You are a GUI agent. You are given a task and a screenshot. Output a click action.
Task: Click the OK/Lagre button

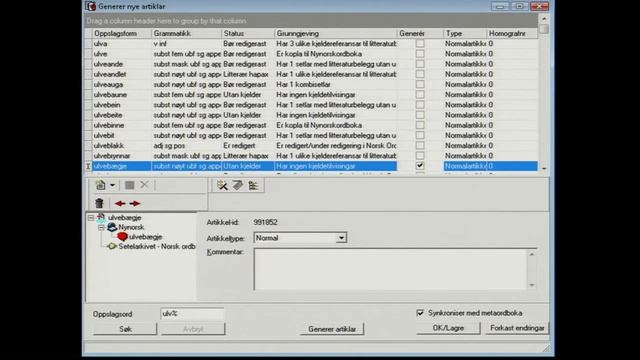(x=448, y=328)
